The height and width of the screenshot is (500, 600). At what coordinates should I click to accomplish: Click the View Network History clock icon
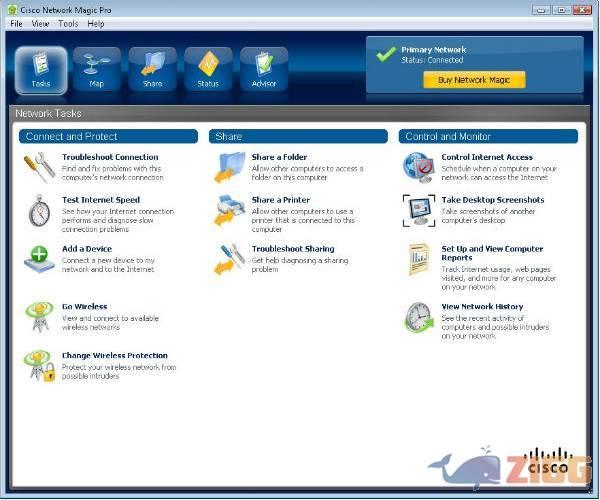pos(419,317)
